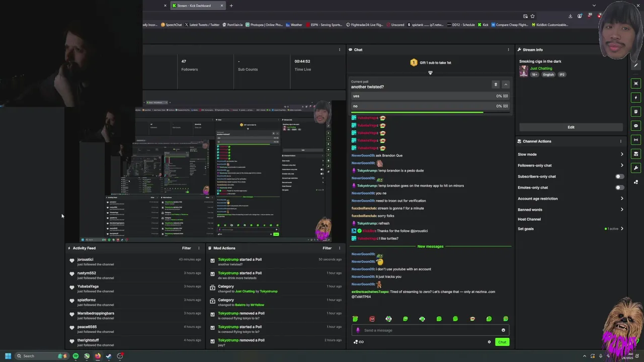Vote yes in the current poll

click(430, 96)
